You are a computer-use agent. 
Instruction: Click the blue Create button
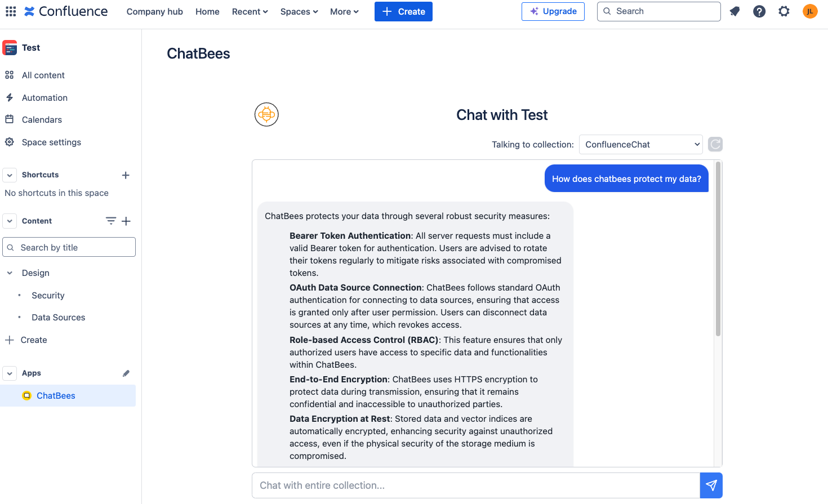tap(403, 12)
